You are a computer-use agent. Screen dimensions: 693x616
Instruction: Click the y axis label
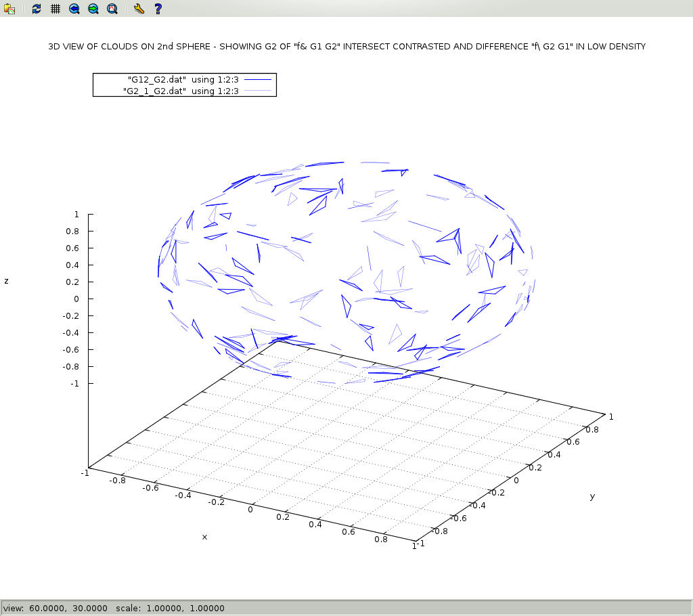pyautogui.click(x=592, y=496)
